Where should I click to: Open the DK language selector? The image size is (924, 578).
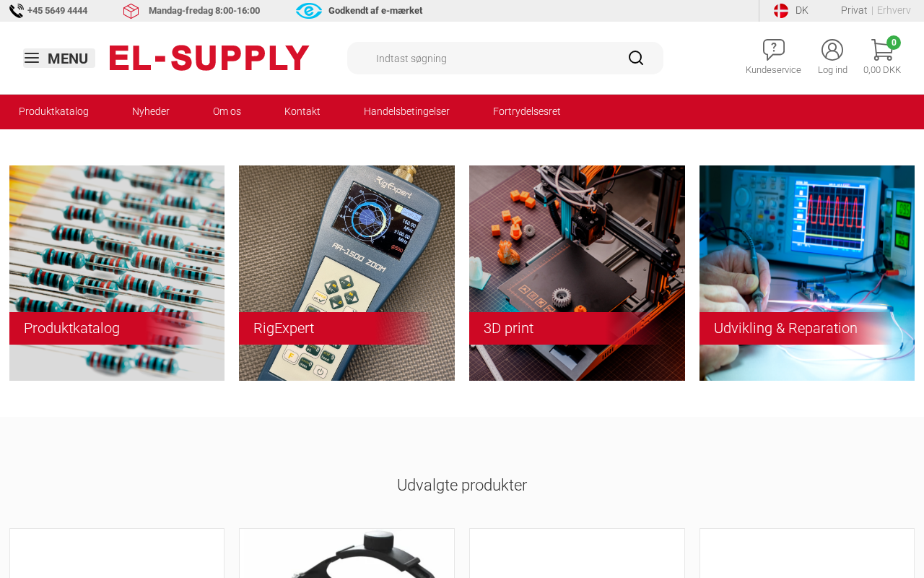(x=801, y=10)
